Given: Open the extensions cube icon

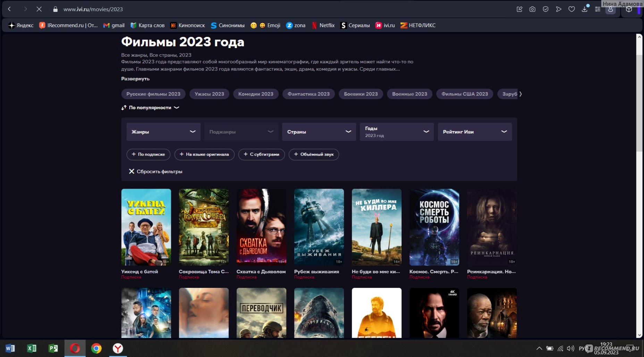Looking at the screenshot, I should tap(629, 9).
